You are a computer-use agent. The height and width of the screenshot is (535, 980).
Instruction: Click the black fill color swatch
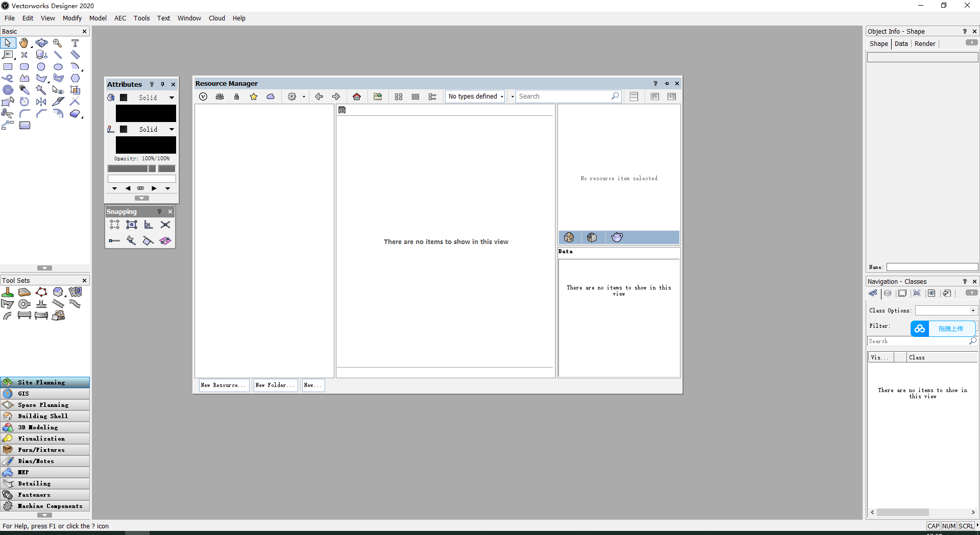[x=146, y=113]
